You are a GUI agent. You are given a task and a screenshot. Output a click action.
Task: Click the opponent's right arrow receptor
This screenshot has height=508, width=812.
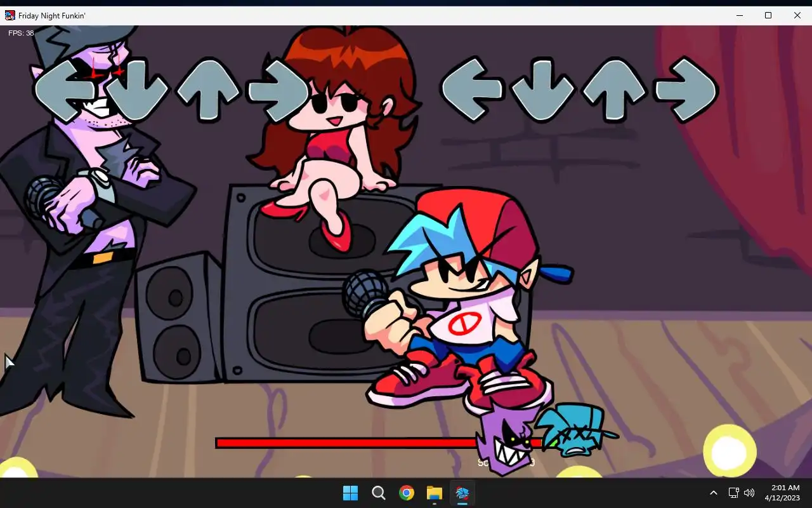(x=278, y=90)
